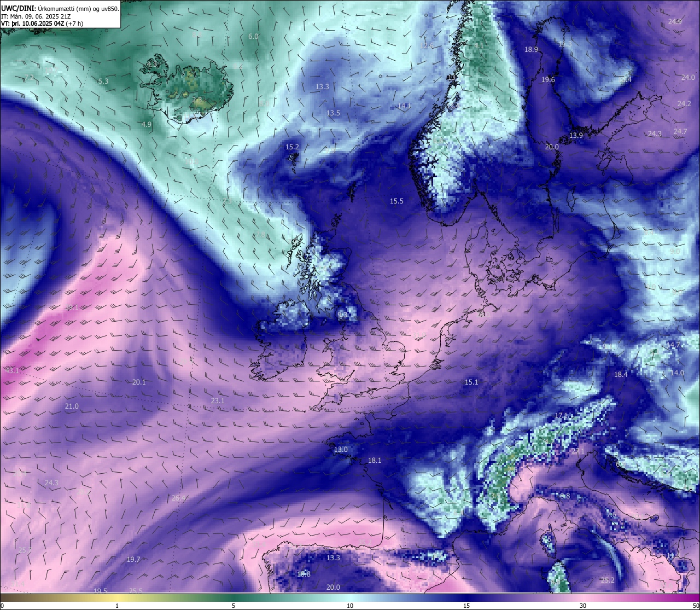
Task: Click the 14.1 value label
Action: click(x=404, y=106)
